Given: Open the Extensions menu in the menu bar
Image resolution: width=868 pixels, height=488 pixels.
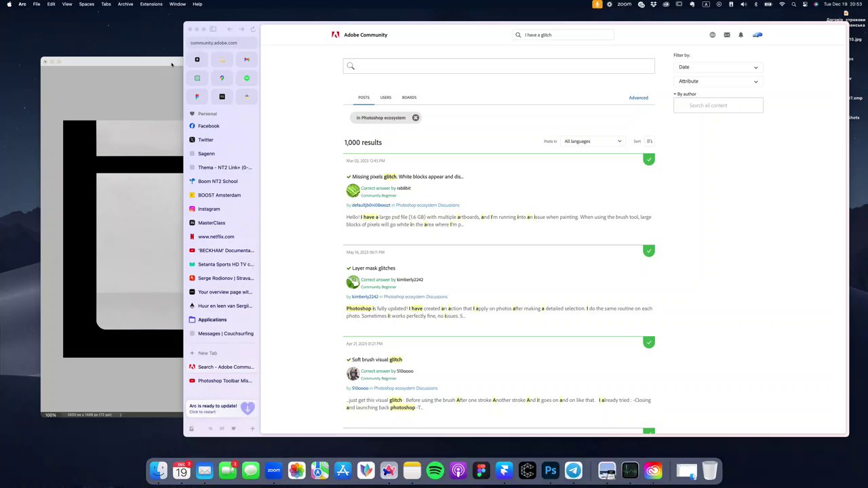Looking at the screenshot, I should pyautogui.click(x=151, y=4).
